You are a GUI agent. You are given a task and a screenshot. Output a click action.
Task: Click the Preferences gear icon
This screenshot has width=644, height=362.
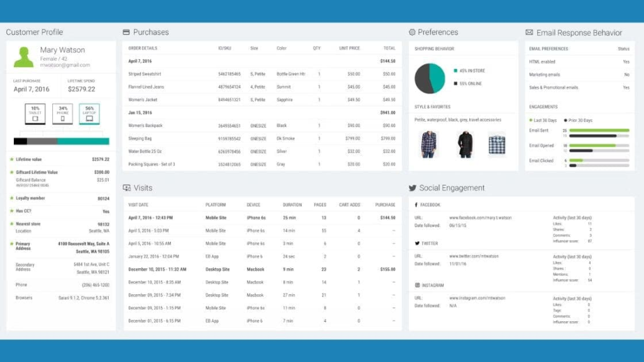tap(412, 32)
